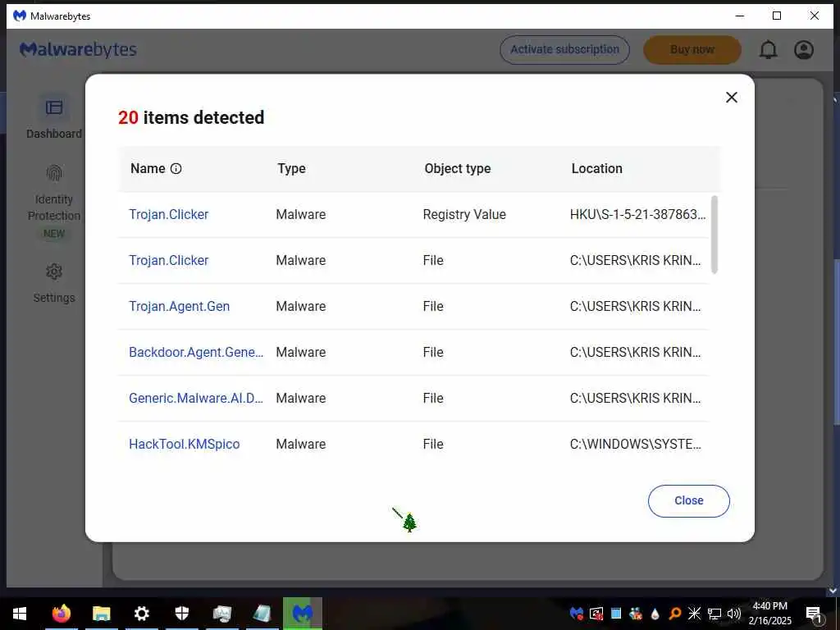
Task: Open Identity Protection in the sidebar
Action: (54, 202)
